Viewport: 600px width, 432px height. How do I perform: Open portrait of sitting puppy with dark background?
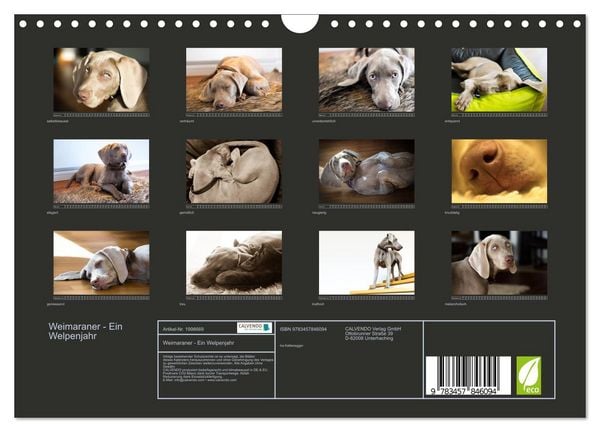[499, 263]
